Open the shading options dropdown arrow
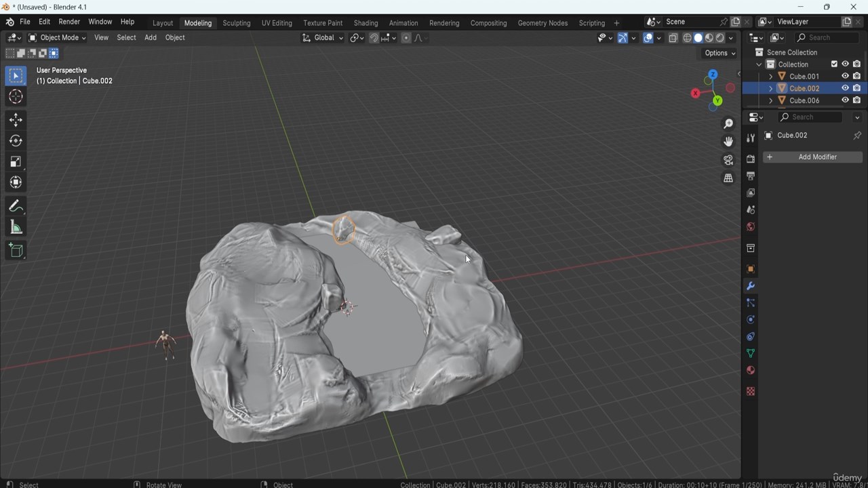868x488 pixels. [x=731, y=38]
